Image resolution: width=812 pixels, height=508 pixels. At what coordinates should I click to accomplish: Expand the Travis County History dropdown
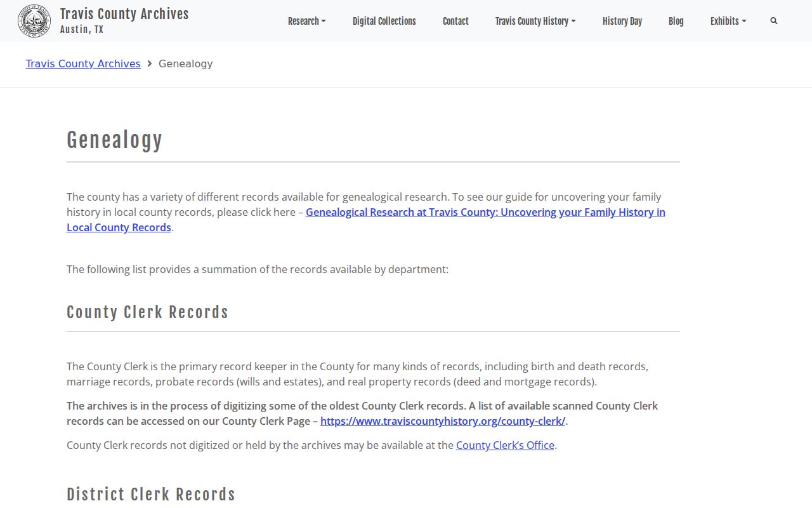coord(535,21)
